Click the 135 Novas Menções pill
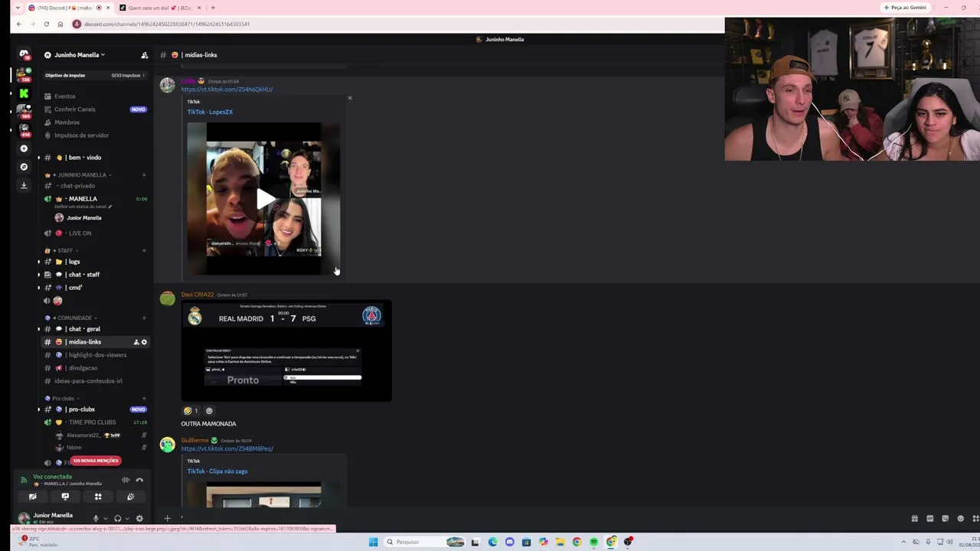 [96, 461]
